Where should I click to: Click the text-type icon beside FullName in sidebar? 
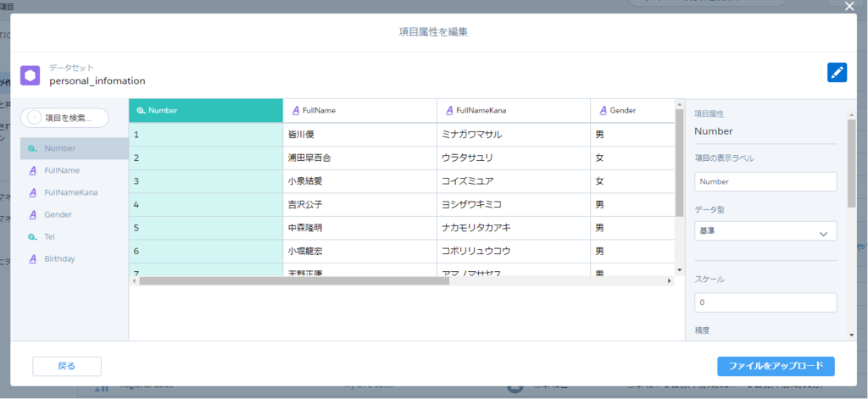(x=32, y=170)
